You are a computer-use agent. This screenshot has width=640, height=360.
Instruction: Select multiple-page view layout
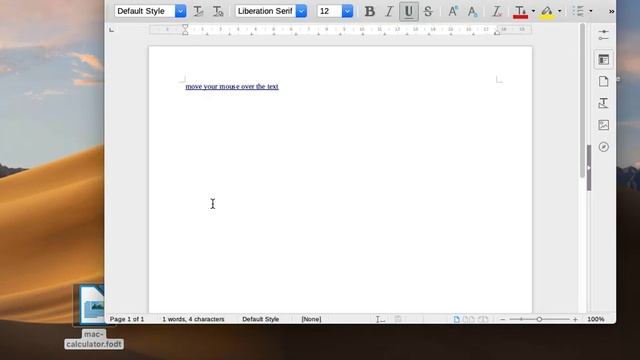[469, 319]
